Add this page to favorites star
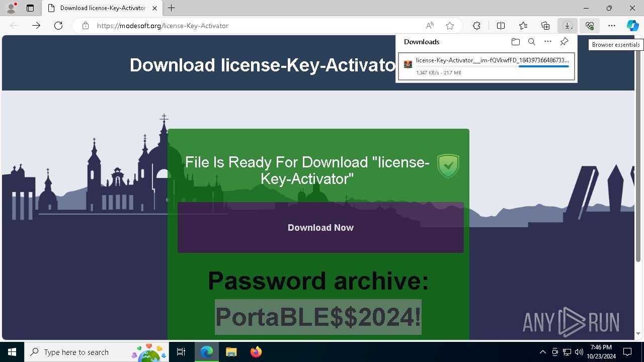644x362 pixels. tap(450, 26)
